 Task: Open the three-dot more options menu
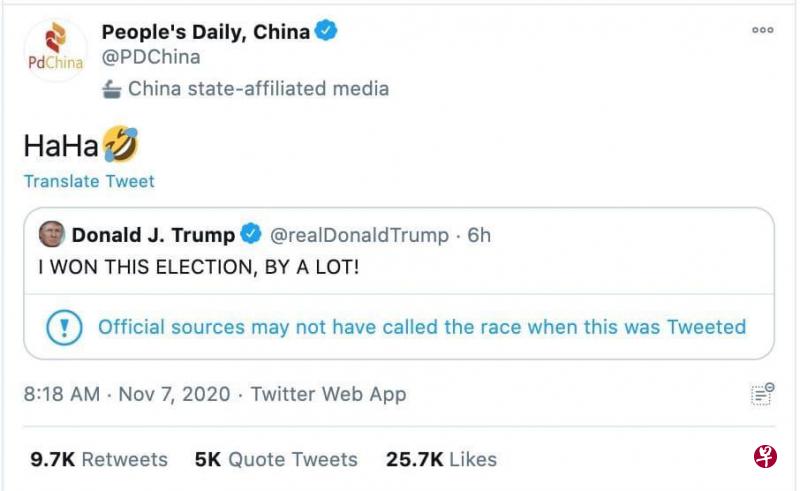[x=763, y=30]
